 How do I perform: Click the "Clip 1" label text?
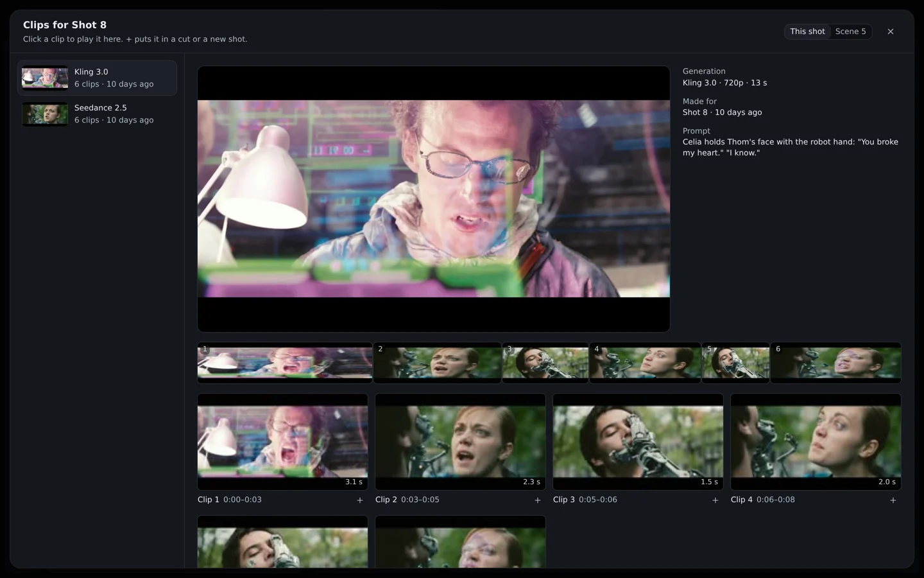tap(209, 500)
